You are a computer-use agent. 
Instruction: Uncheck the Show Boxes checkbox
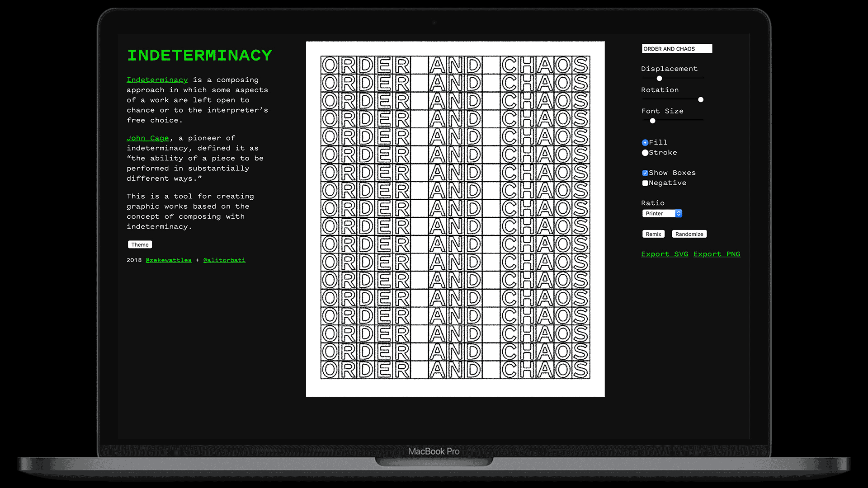click(x=645, y=173)
